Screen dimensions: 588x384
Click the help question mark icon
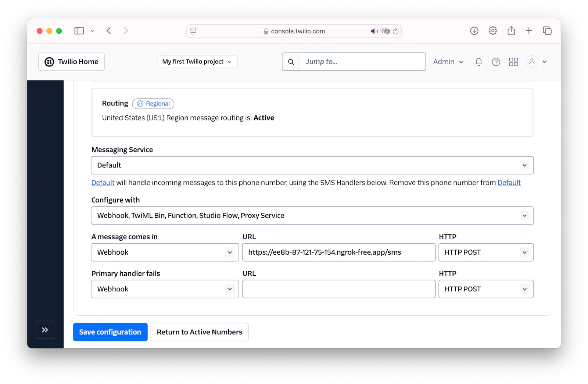[496, 62]
